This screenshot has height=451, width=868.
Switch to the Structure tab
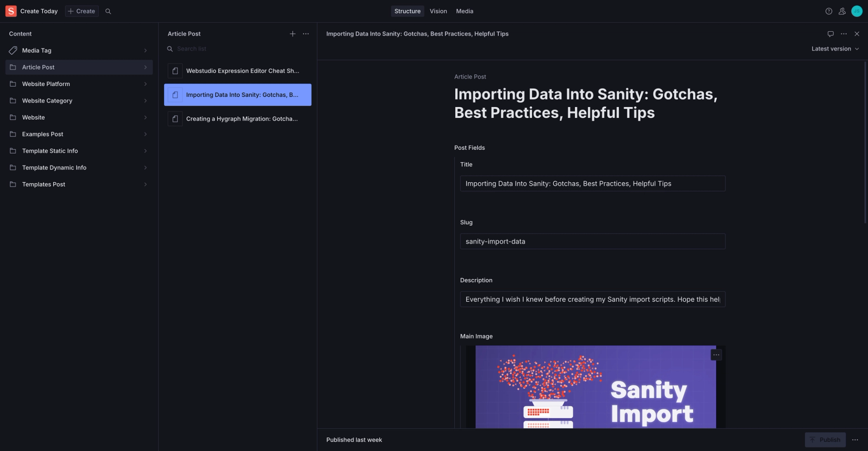[407, 11]
